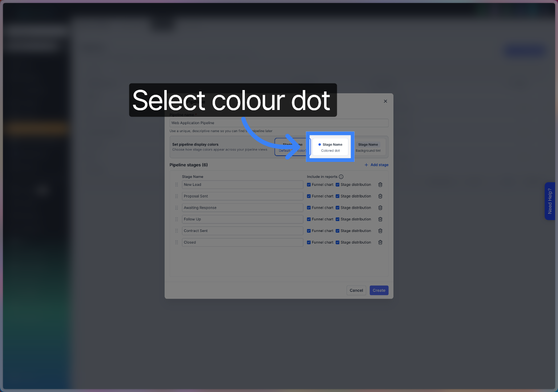Edit the New Lead stage name field
Screen dimensions: 558x392
pos(243,185)
